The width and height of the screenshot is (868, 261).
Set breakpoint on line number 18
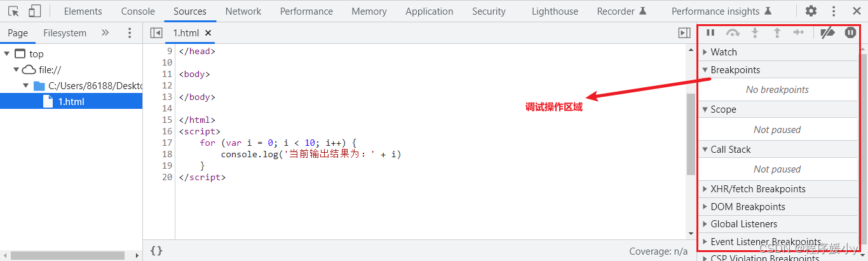pos(167,154)
